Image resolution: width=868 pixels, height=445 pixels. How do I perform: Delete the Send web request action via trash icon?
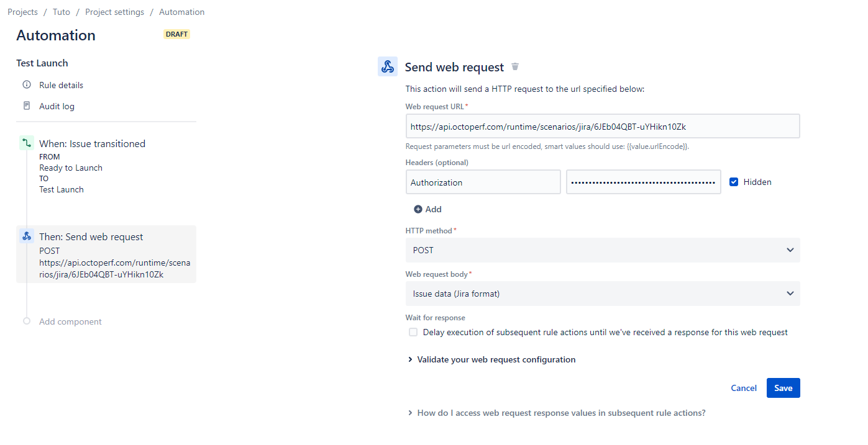[x=514, y=66]
